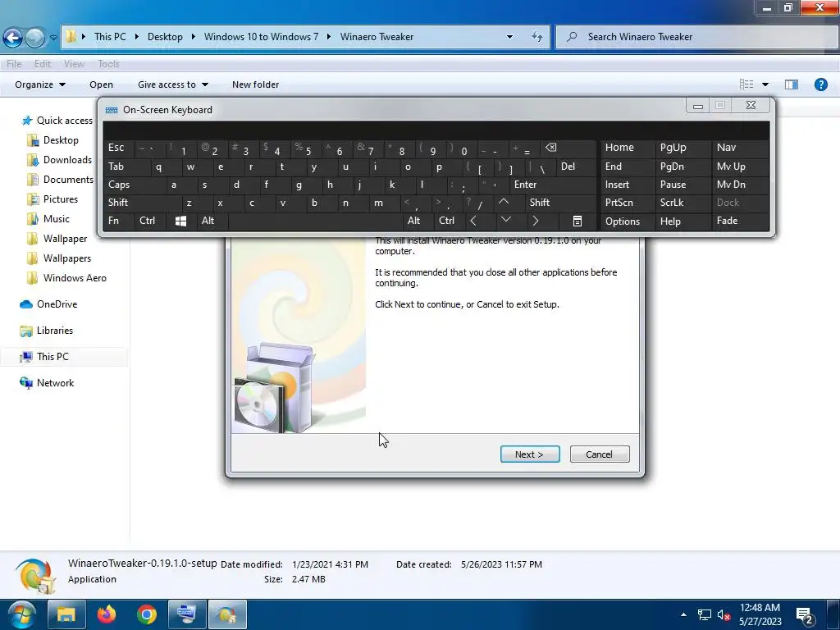Click the left arrow key on keyboard
Viewport: 840px width, 630px height.
point(473,221)
